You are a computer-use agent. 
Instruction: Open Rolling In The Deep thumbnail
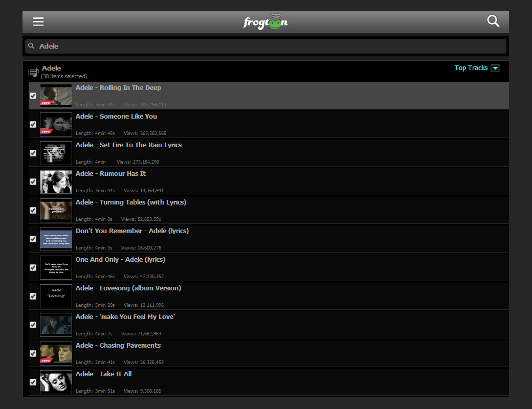click(56, 96)
